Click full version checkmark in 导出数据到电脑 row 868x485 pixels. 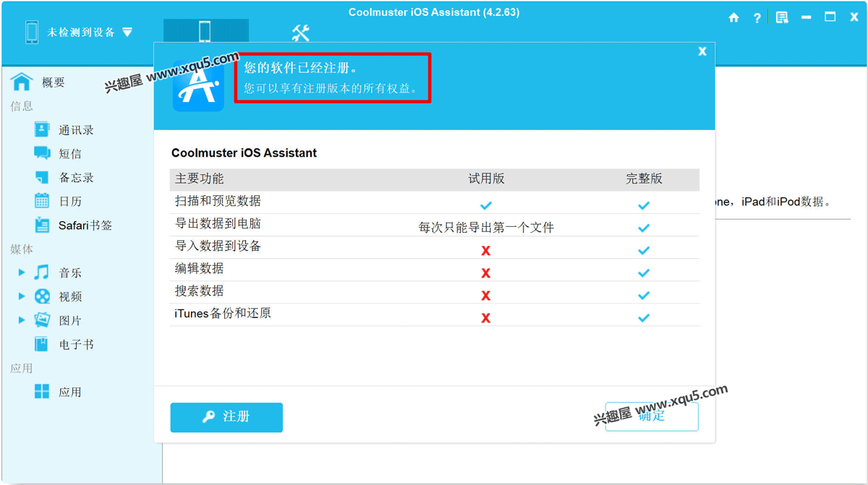[x=644, y=228]
